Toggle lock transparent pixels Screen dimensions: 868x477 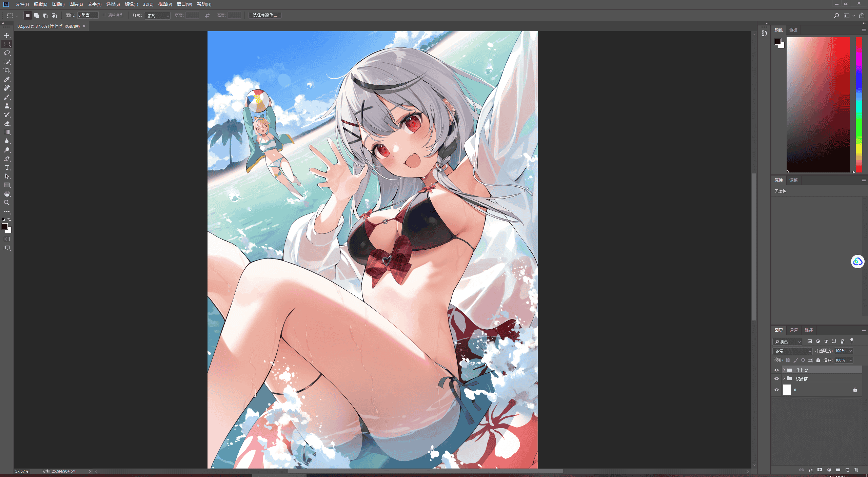[788, 360]
